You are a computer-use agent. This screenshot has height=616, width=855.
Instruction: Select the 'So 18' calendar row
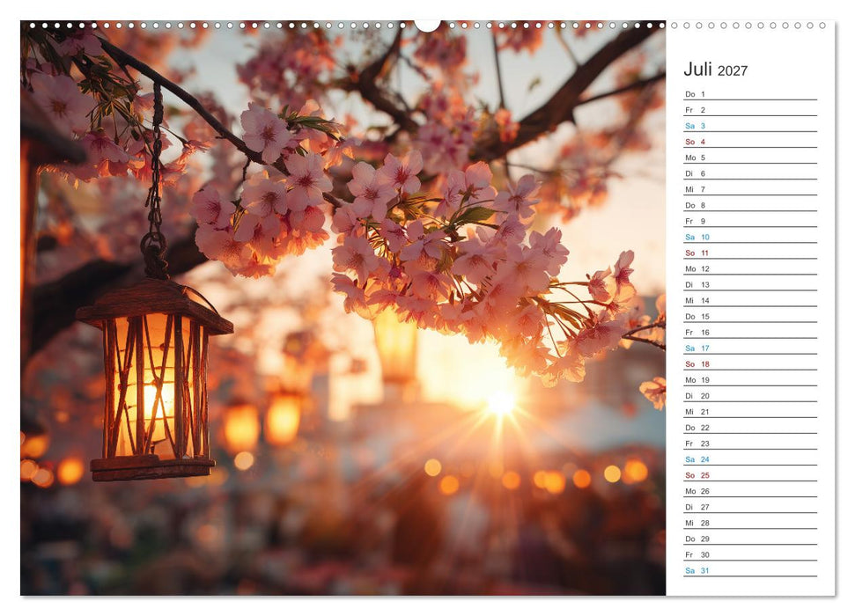tap(750, 363)
